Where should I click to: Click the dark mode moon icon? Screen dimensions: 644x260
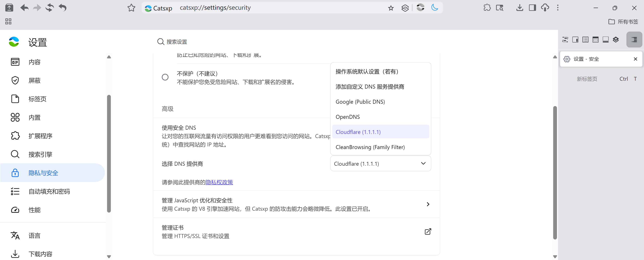435,7
